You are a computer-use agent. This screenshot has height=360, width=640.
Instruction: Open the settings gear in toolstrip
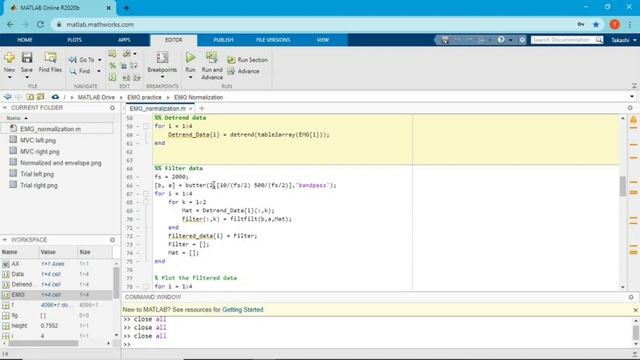522,40
